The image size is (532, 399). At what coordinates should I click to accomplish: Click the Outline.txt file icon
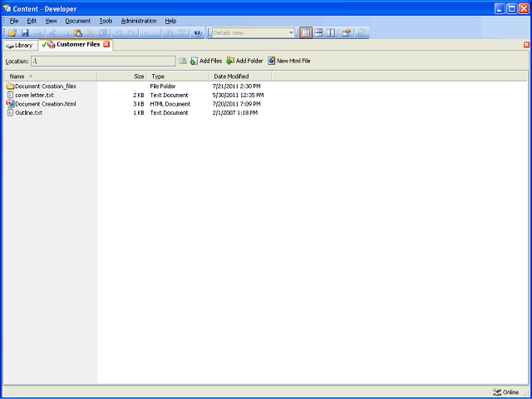(10, 113)
